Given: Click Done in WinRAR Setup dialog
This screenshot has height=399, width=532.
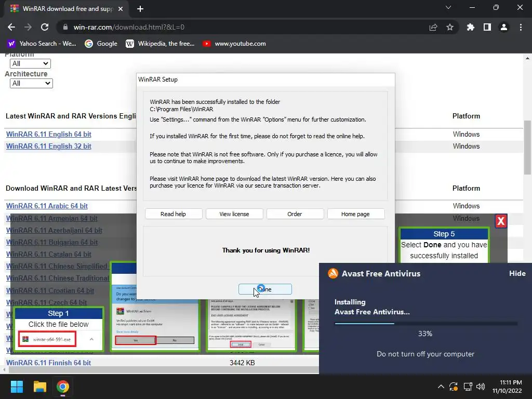Looking at the screenshot, I should (x=265, y=289).
